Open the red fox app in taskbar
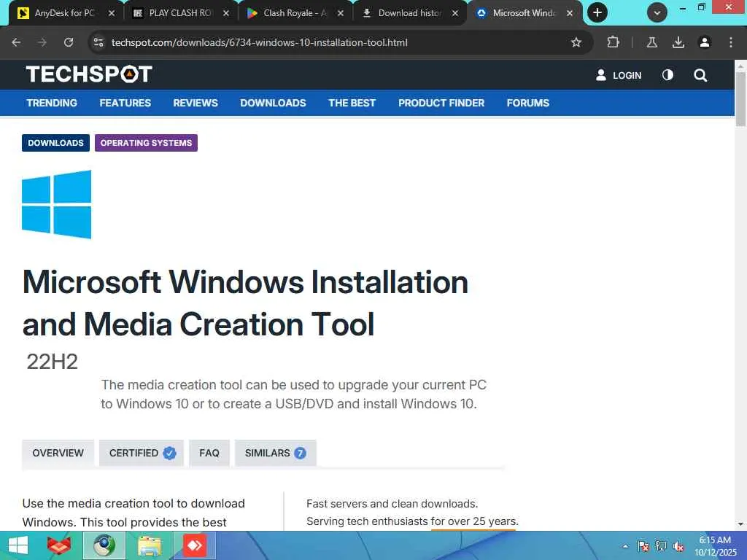The width and height of the screenshot is (747, 560). (x=59, y=545)
